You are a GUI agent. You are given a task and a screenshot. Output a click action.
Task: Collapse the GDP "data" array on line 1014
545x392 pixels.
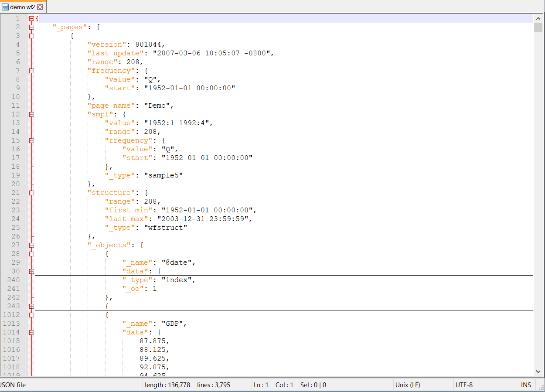(x=31, y=332)
